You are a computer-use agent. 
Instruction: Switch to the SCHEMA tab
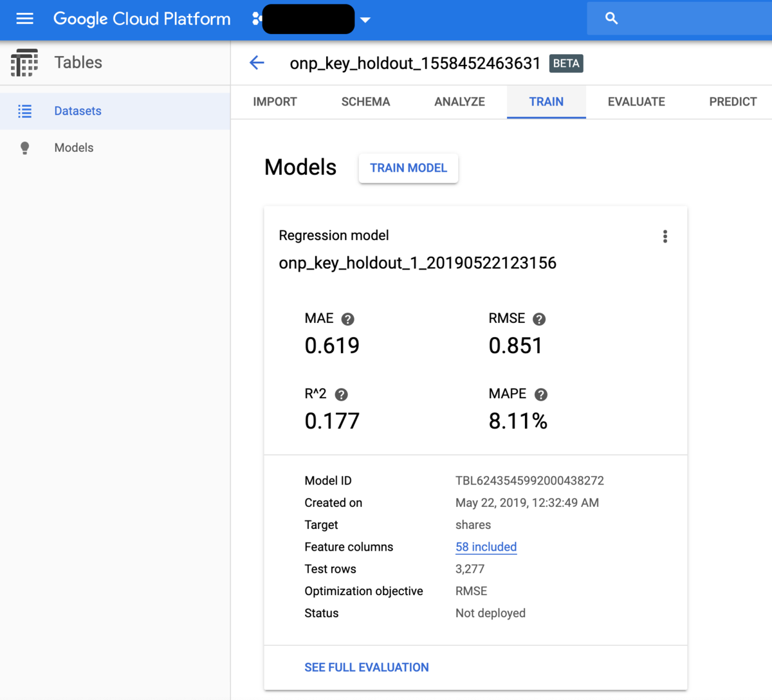[365, 102]
